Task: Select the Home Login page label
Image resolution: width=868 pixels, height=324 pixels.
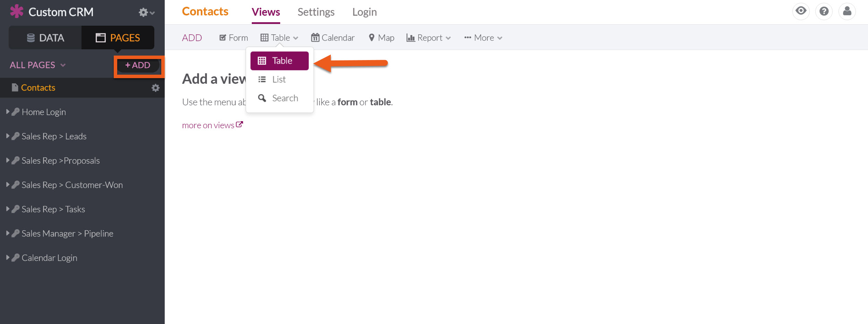Action: (44, 112)
